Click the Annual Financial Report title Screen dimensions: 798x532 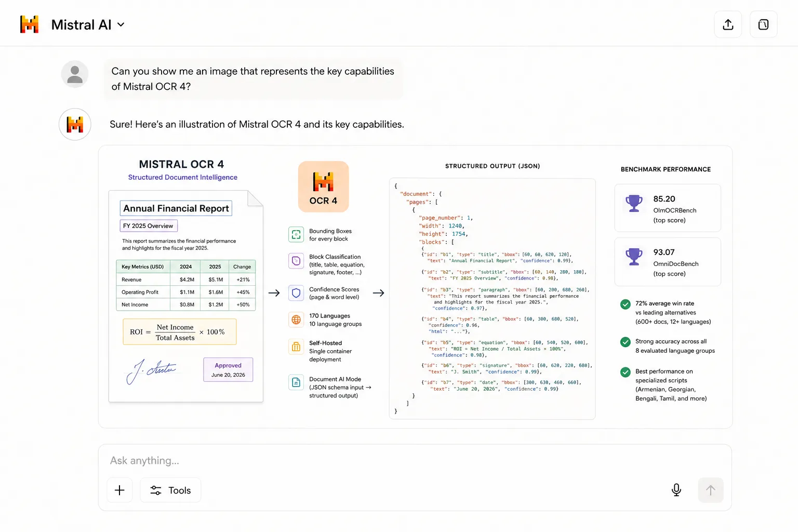(x=176, y=208)
